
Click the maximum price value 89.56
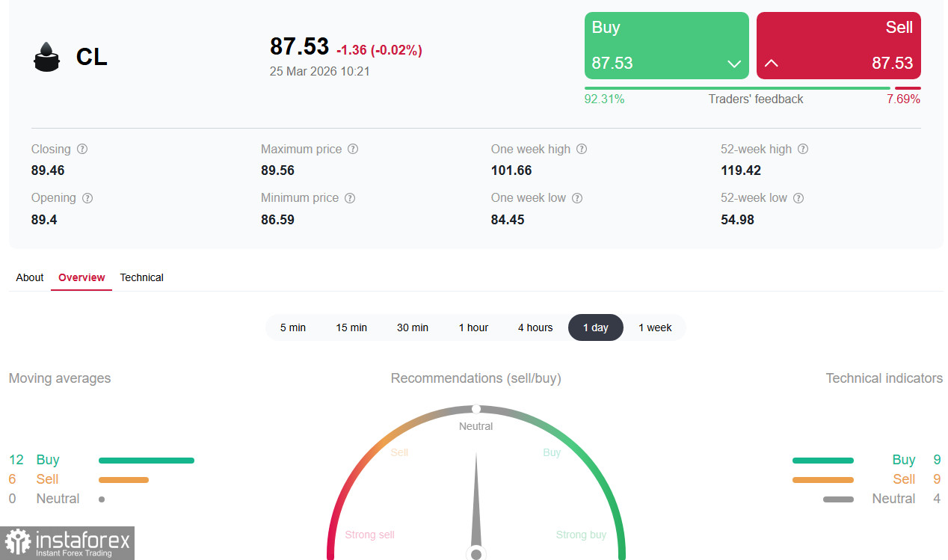277,170
